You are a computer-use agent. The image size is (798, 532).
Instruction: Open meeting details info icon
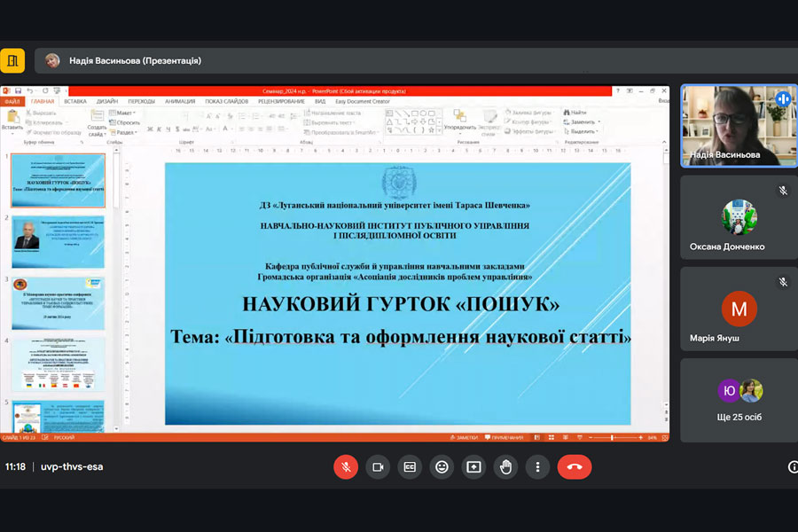(x=793, y=466)
